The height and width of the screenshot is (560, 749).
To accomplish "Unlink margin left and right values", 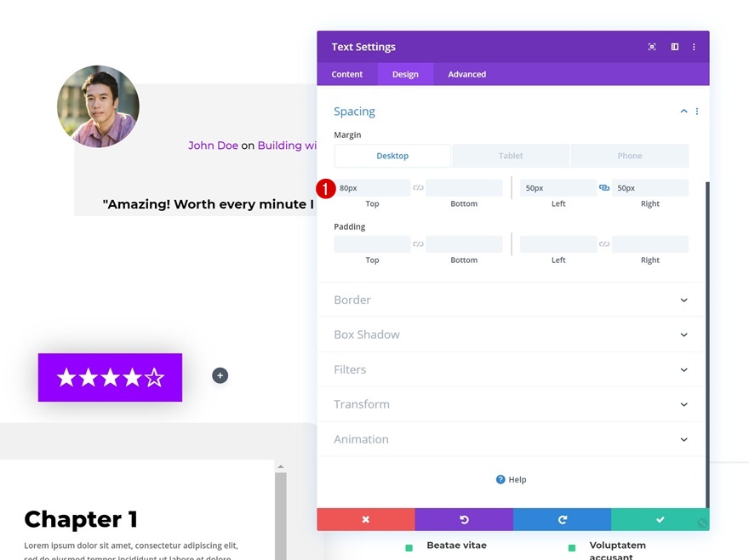I will tap(604, 188).
